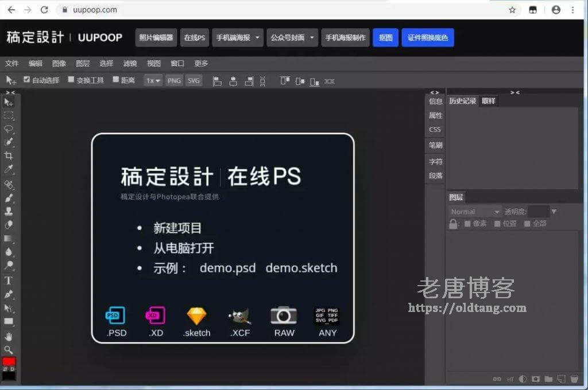Expand the 手机端海报 dropdown

[238, 38]
